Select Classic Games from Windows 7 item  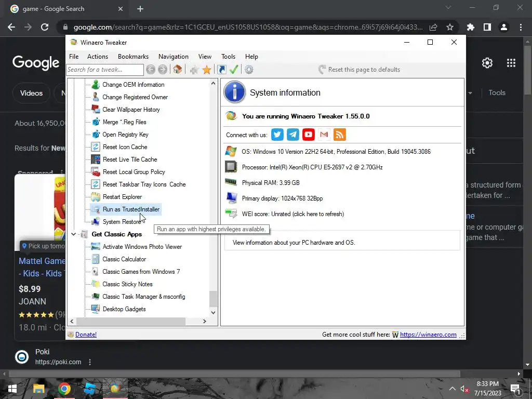[141, 272]
